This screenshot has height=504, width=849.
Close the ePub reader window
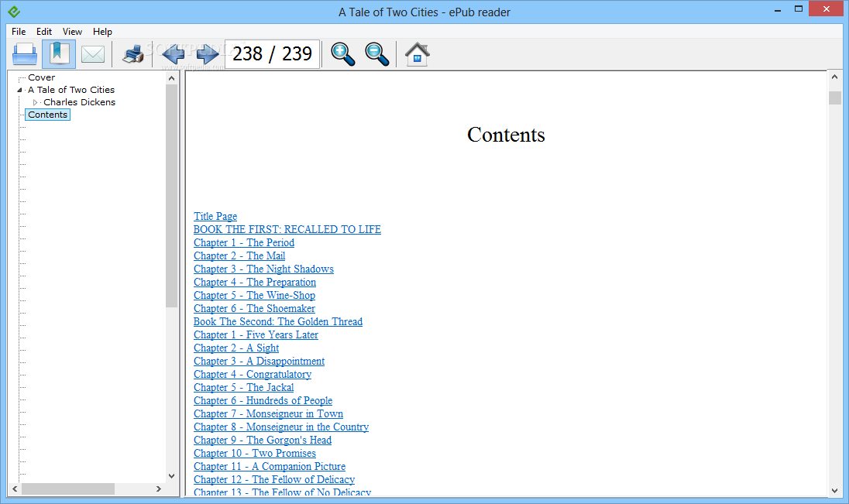(827, 9)
